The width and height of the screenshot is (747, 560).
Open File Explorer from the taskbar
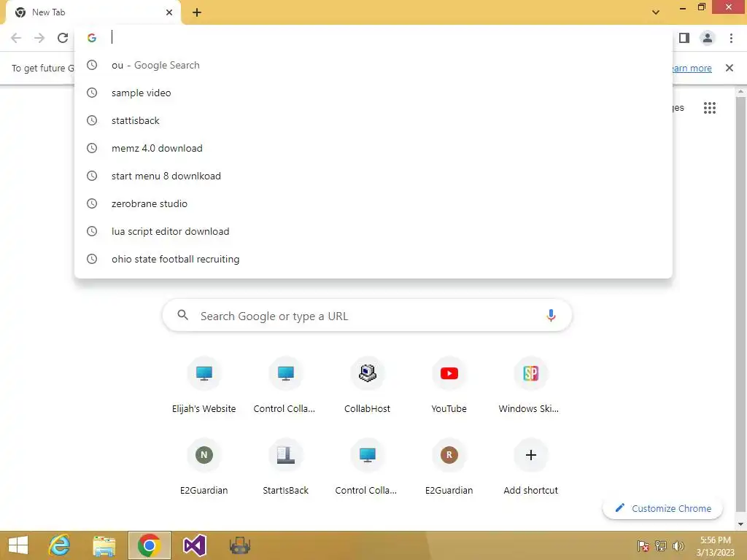(104, 545)
